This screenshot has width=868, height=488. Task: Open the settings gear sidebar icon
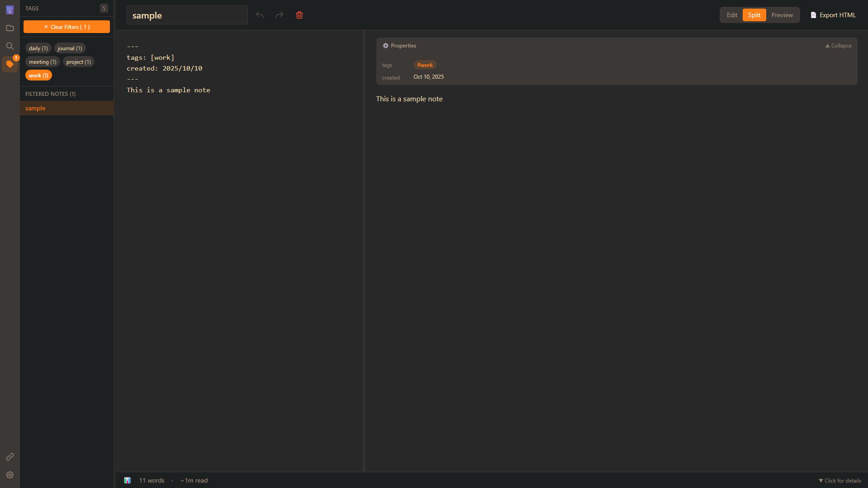[x=9, y=475]
